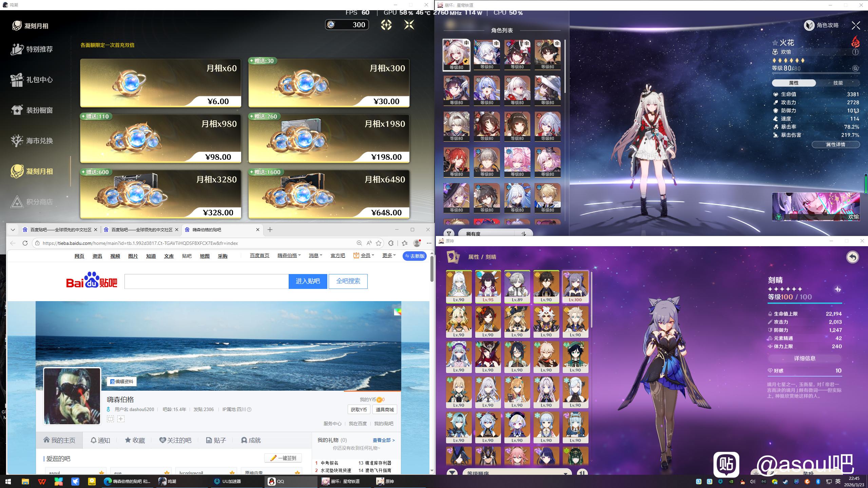Click 角色攻略 character guide icon
Image resolution: width=868 pixels, height=488 pixels.
[x=809, y=25]
